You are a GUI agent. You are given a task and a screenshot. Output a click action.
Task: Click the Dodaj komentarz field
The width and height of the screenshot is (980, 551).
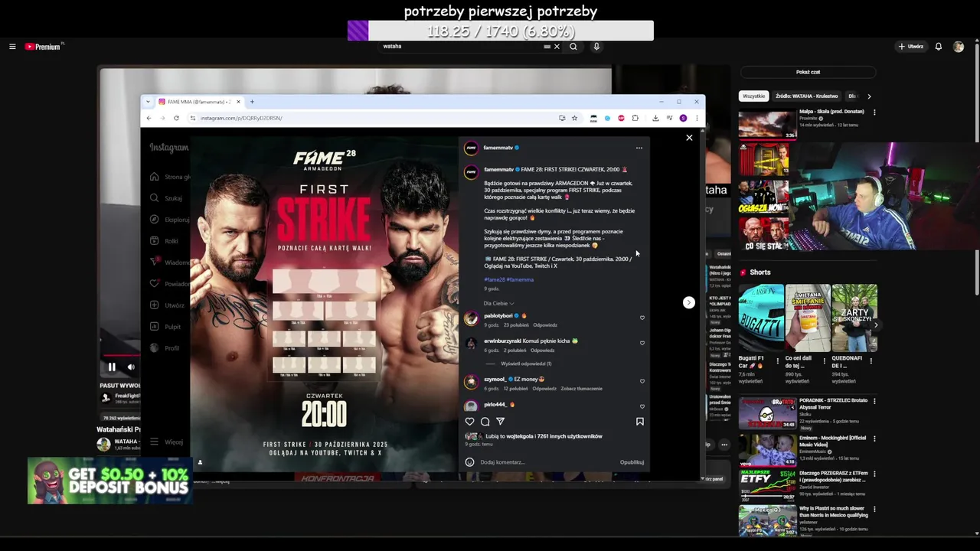pyautogui.click(x=547, y=462)
